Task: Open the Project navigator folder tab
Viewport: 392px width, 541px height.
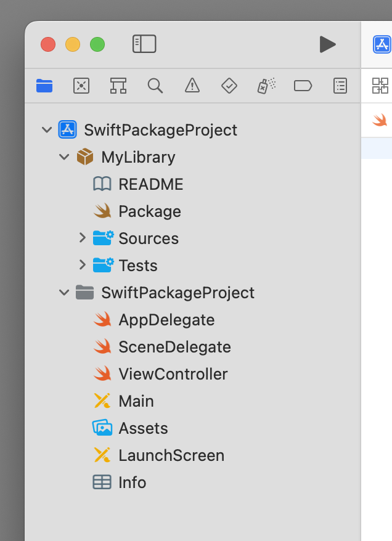Action: [x=44, y=86]
